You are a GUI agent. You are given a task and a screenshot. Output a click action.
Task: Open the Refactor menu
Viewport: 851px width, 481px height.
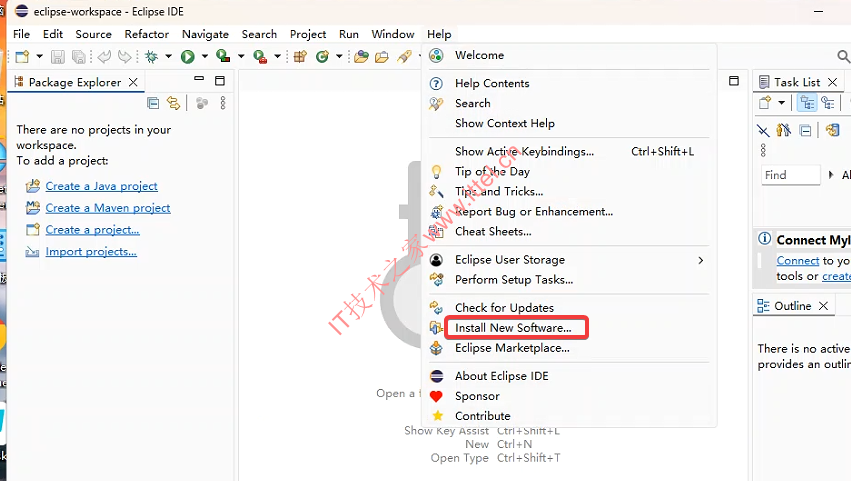pyautogui.click(x=147, y=34)
